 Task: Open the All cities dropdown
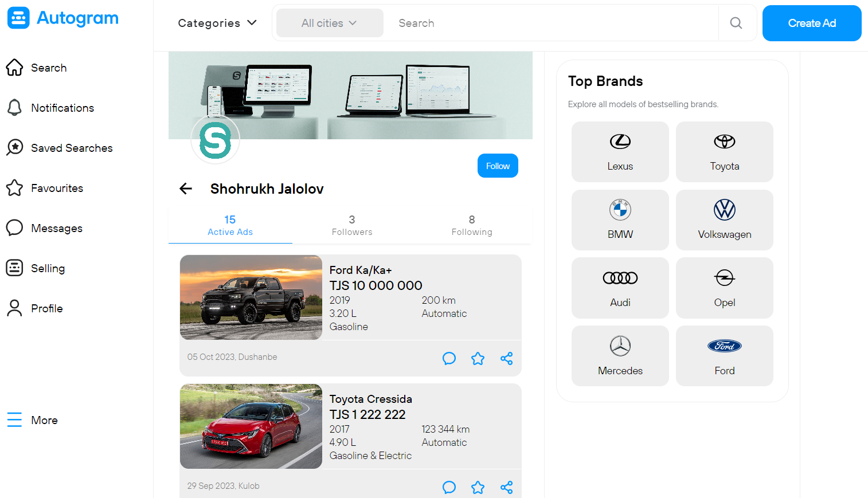pos(330,23)
